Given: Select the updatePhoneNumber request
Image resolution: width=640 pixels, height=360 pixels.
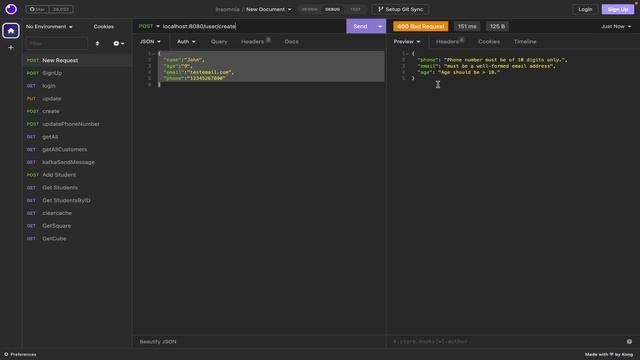Looking at the screenshot, I should point(77,124).
